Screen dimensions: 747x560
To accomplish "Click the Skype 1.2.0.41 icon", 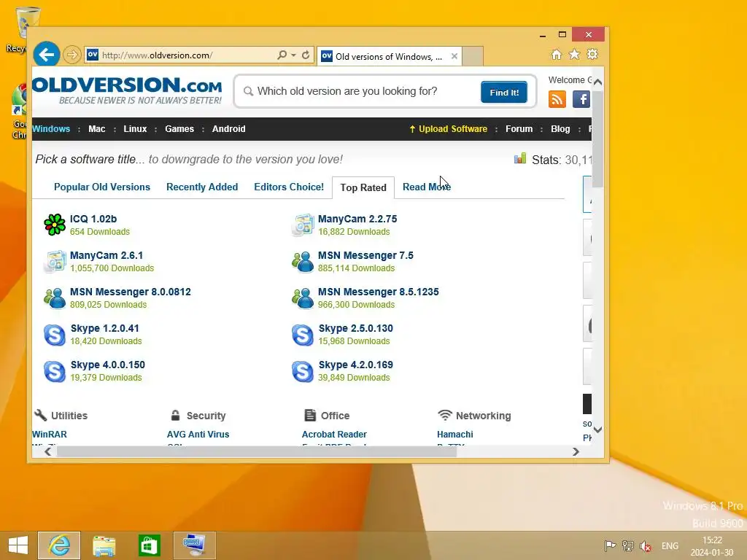I will [55, 335].
